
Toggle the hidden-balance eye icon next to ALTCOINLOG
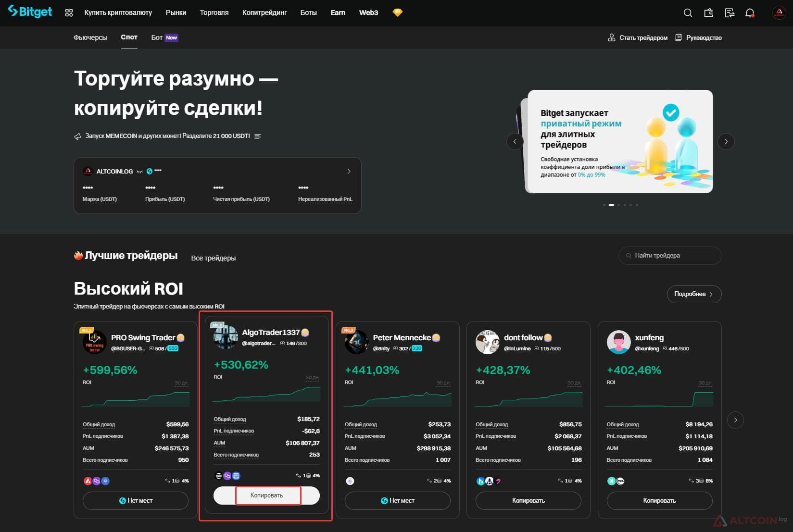pos(139,172)
